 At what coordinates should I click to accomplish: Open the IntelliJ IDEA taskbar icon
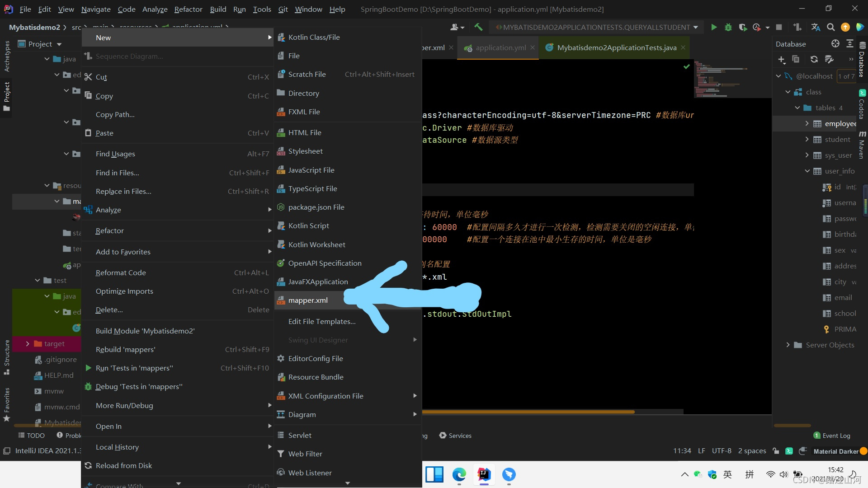[x=484, y=474]
